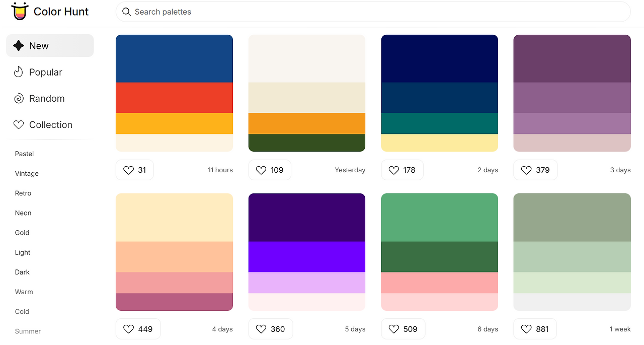Like the palette with 509 likes
The width and height of the screenshot is (644, 345).
click(x=393, y=328)
